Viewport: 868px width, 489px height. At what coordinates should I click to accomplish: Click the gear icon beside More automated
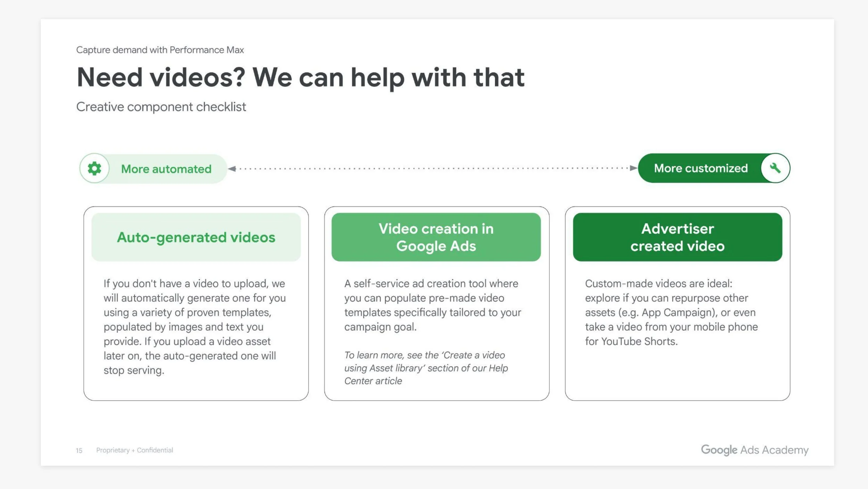(94, 169)
